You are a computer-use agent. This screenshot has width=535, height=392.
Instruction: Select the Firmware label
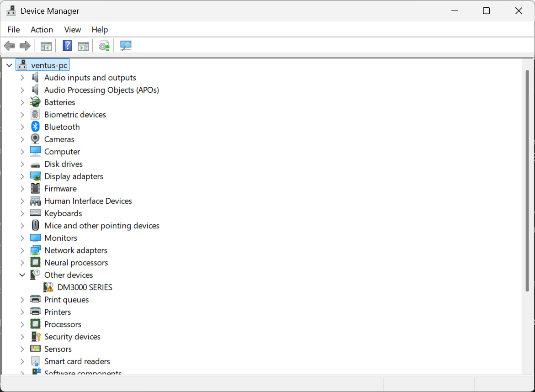coord(60,189)
